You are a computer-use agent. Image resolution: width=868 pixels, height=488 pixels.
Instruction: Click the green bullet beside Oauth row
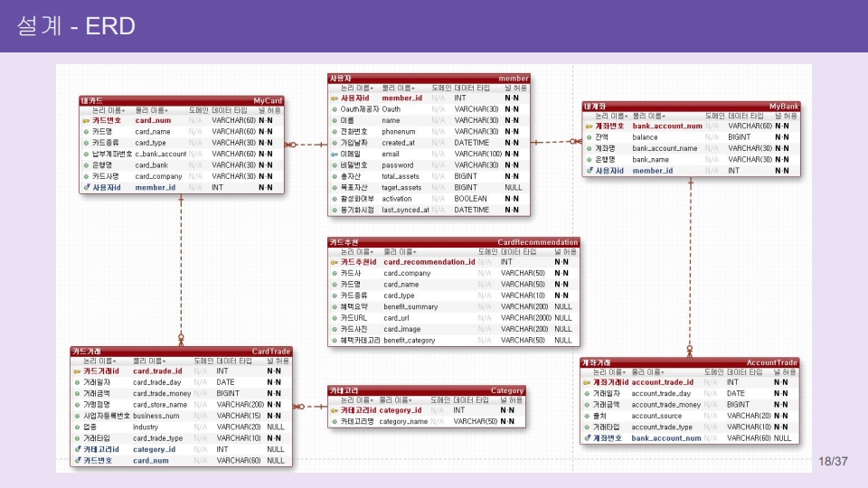point(335,109)
